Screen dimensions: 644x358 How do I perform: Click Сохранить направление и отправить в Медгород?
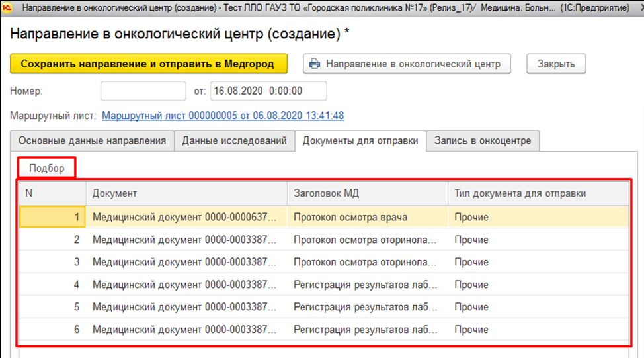pos(150,64)
